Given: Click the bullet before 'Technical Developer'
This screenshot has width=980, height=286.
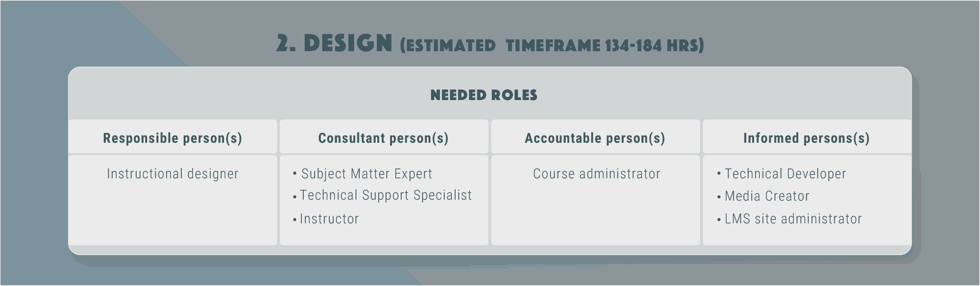Looking at the screenshot, I should click(719, 175).
